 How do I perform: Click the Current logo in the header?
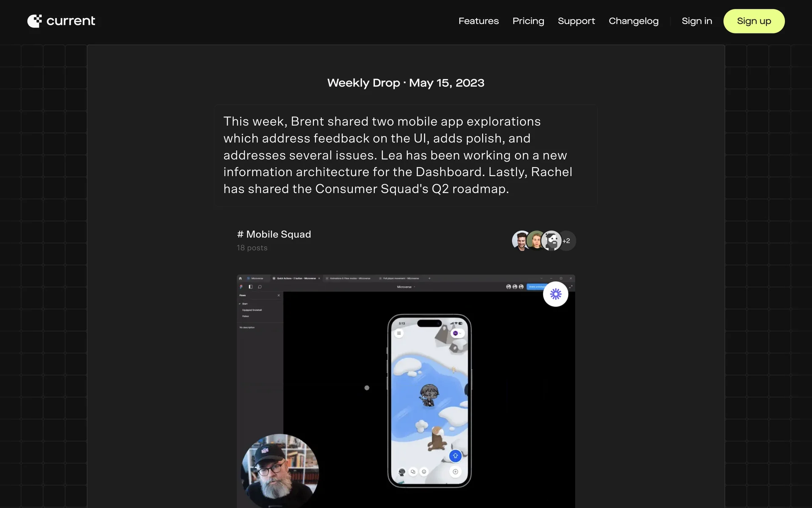click(x=61, y=21)
